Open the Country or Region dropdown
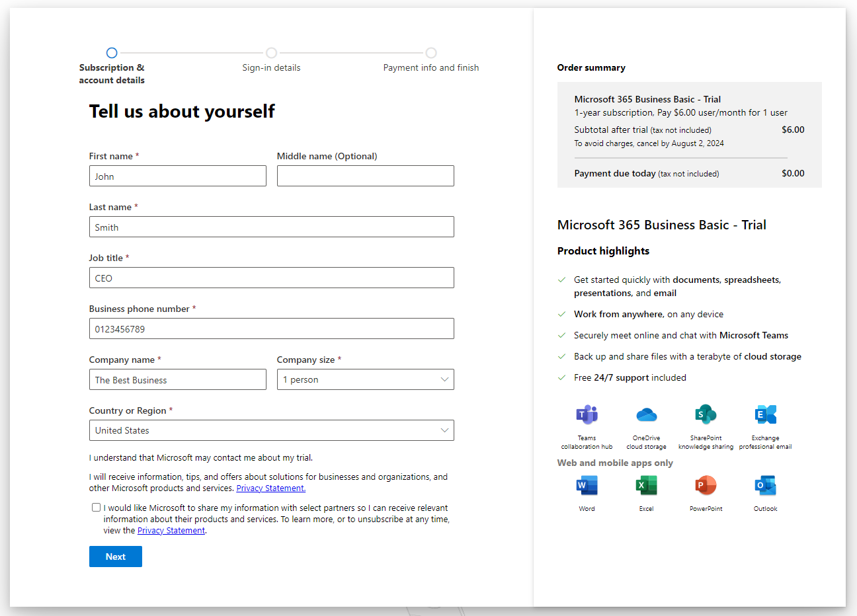Screen dimensions: 857x616 [271, 430]
